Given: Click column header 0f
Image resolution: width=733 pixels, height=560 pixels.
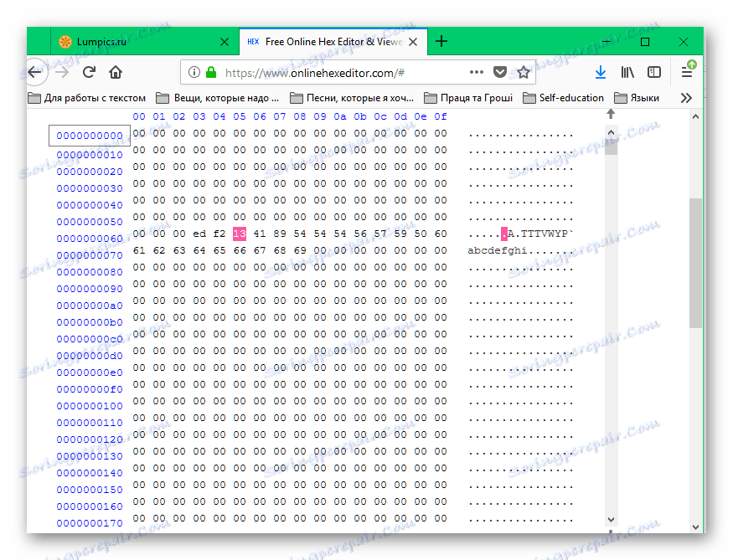Looking at the screenshot, I should (441, 116).
